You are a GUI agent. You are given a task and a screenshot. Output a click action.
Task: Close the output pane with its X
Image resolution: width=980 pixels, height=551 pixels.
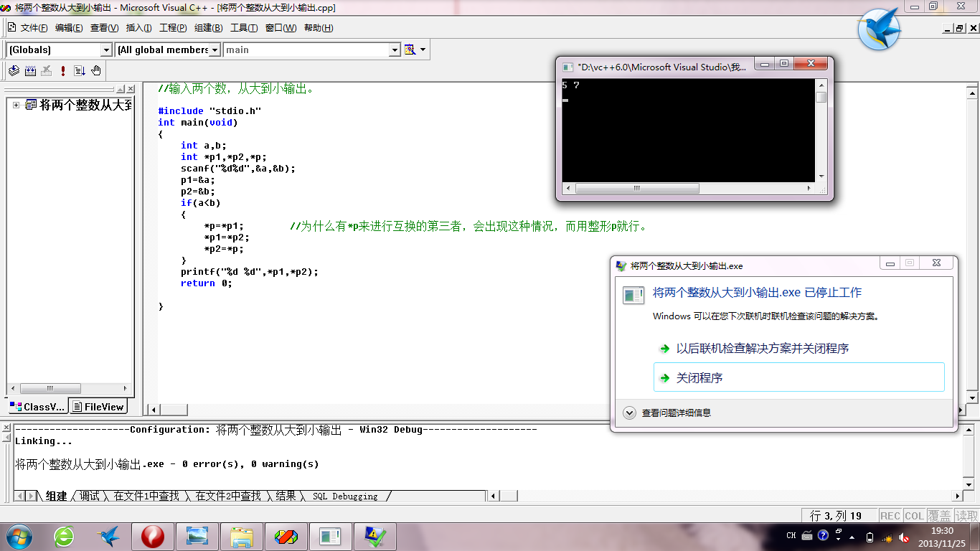(x=7, y=428)
